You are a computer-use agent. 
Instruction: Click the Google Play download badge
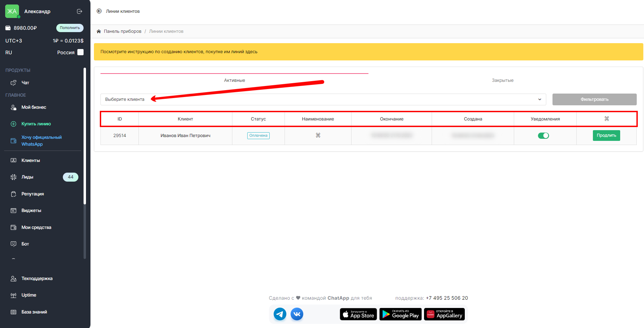400,314
